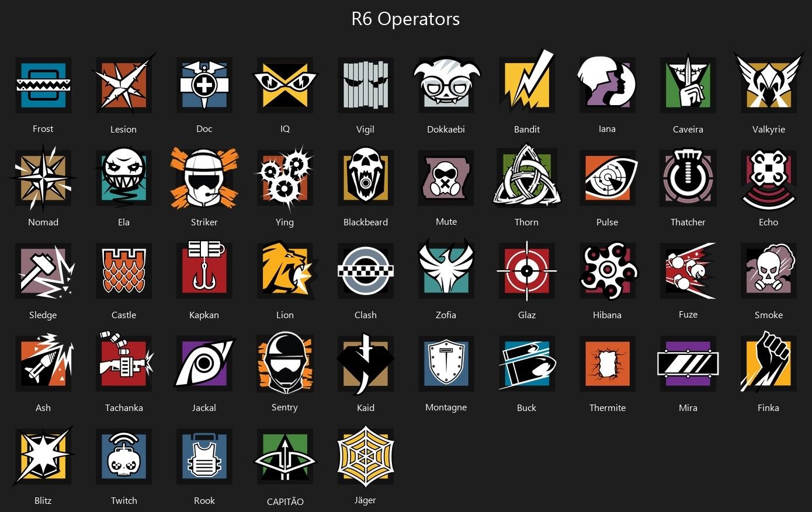Pick the Hibana pellet icon

coord(608,271)
